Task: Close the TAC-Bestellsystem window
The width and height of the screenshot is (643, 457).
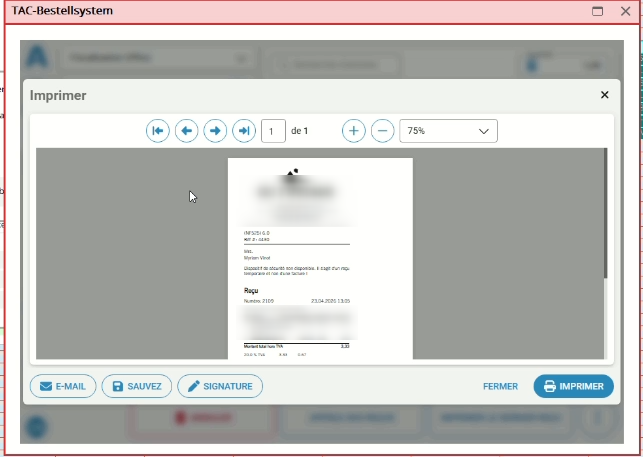Action: [625, 11]
